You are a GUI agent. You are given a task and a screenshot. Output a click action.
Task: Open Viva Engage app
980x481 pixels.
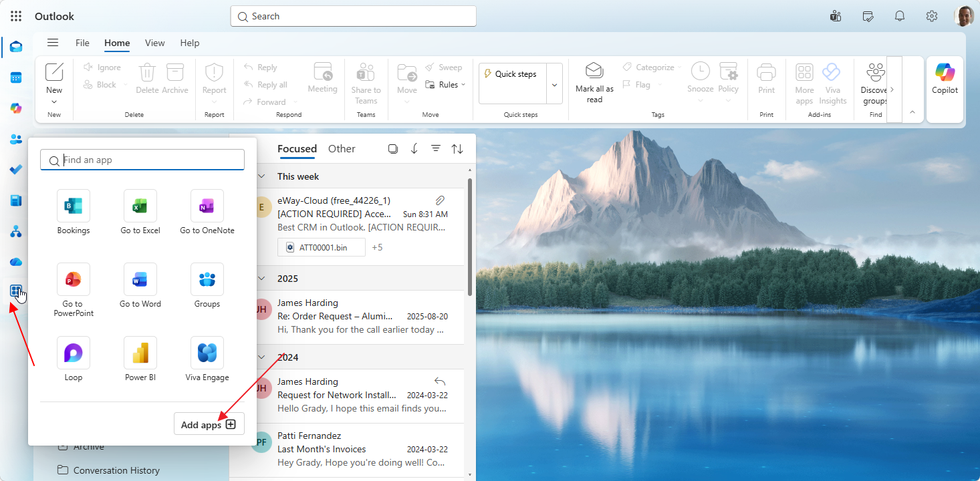pos(207,359)
